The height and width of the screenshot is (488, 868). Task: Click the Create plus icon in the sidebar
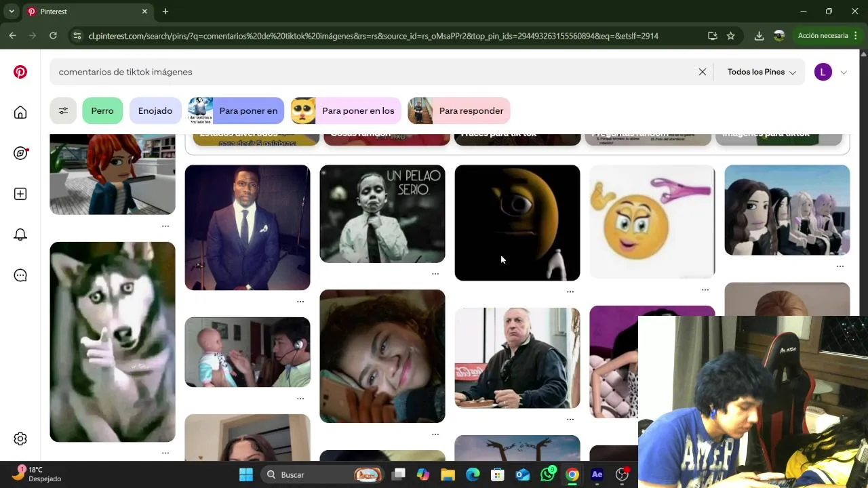click(20, 194)
